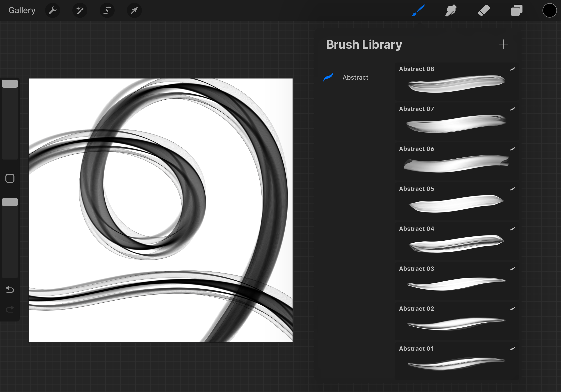Tap the Paint brush tool icon
Image resolution: width=561 pixels, height=392 pixels.
click(418, 11)
